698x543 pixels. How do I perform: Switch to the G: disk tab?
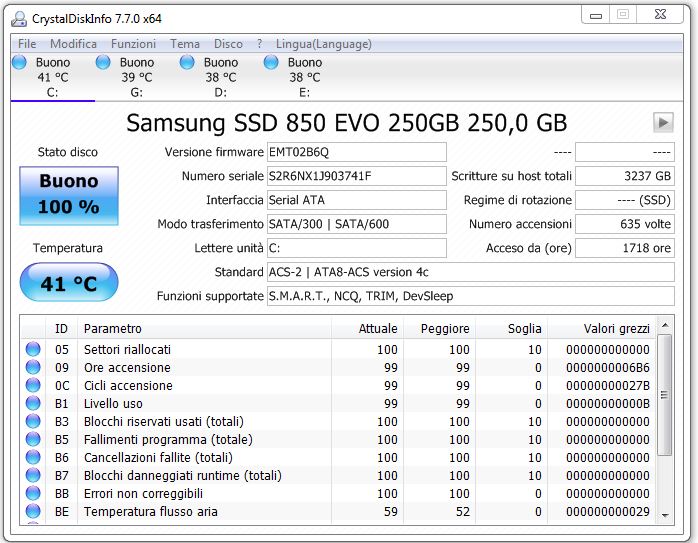click(137, 77)
